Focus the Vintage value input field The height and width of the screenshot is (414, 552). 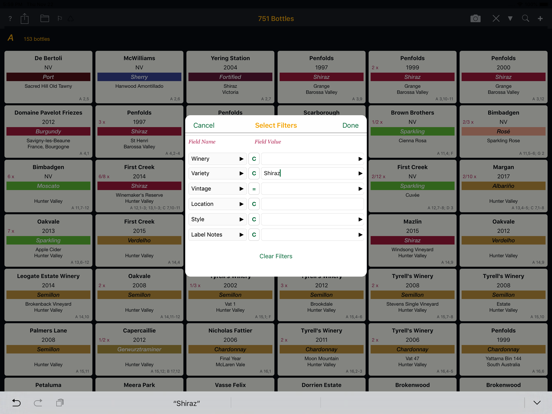[312, 189]
